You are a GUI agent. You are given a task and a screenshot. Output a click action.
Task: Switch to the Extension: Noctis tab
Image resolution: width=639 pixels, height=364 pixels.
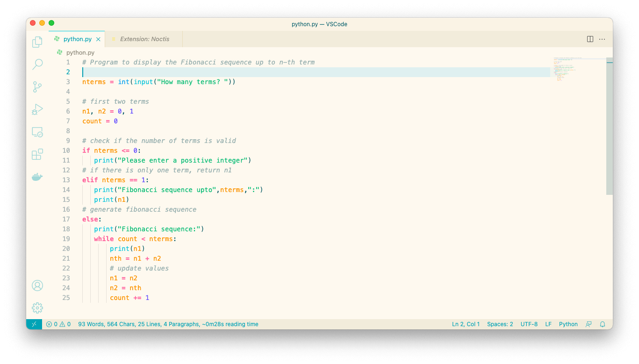pos(144,39)
